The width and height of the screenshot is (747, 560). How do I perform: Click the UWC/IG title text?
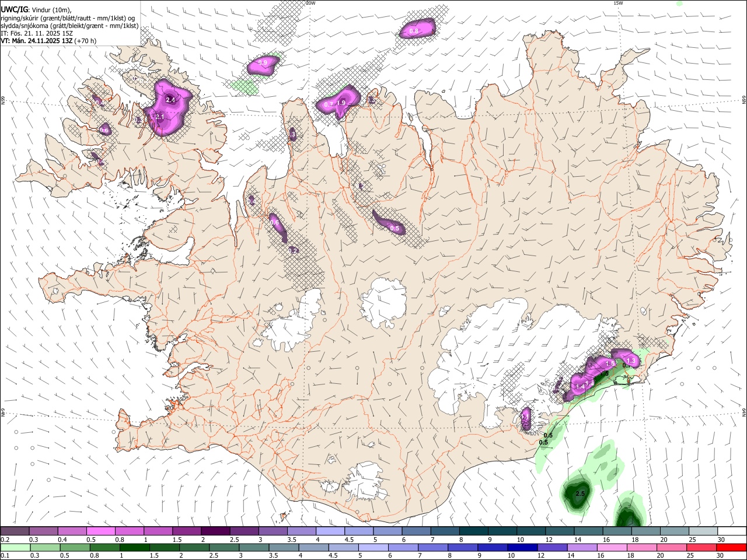(14, 9)
